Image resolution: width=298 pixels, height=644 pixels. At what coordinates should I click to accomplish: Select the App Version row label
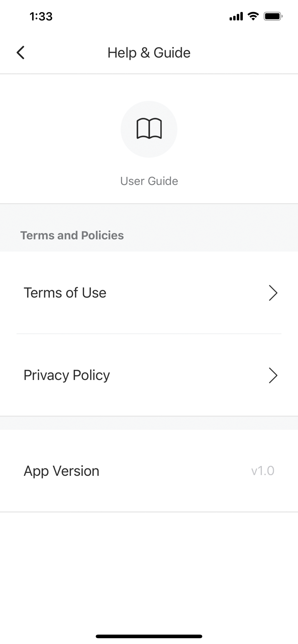tap(61, 471)
